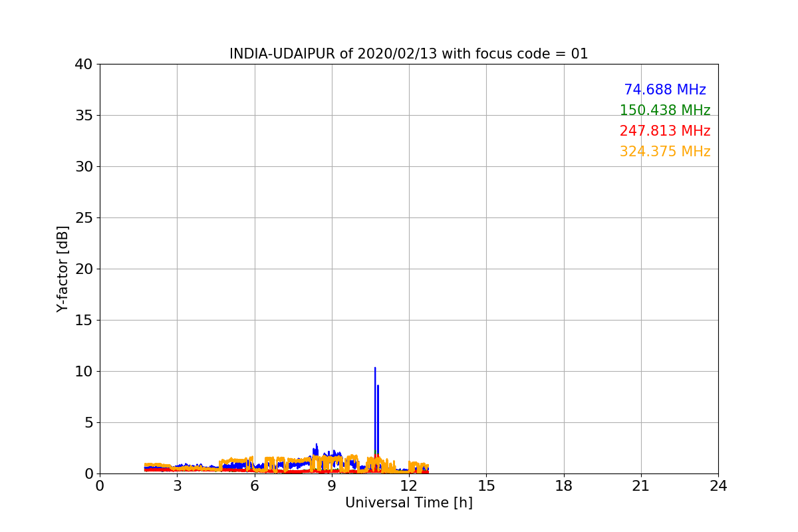This screenshot has height=532, width=798.
Task: Click x-axis tick label 15
Action: click(x=486, y=486)
